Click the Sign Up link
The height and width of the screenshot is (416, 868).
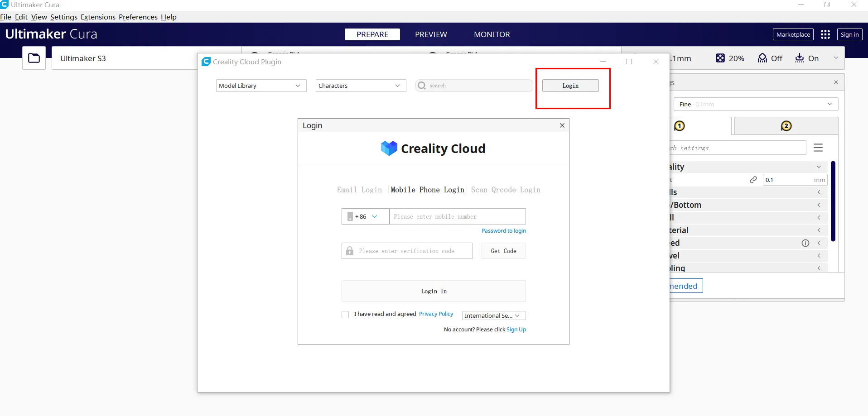pyautogui.click(x=516, y=330)
